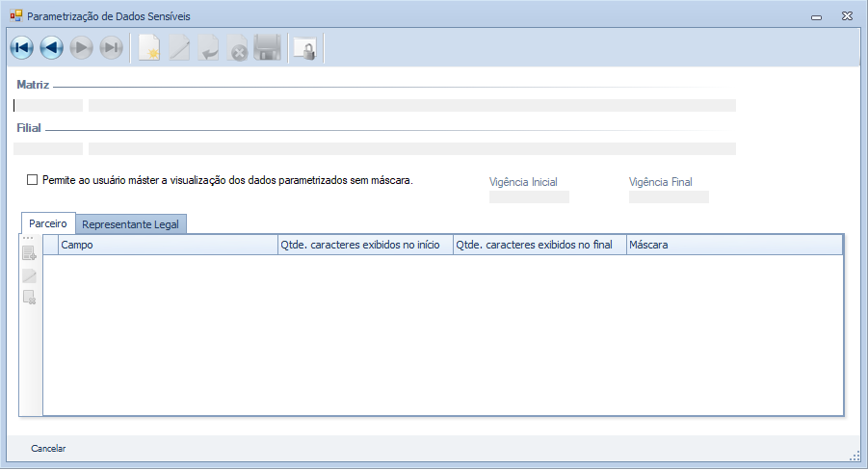
Task: Click the Filial description field
Action: click(412, 148)
